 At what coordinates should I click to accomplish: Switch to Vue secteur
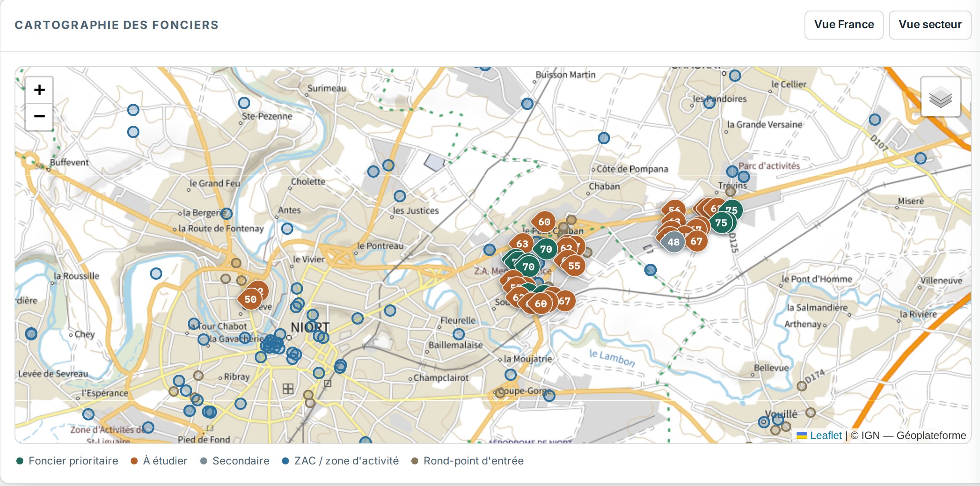(930, 25)
